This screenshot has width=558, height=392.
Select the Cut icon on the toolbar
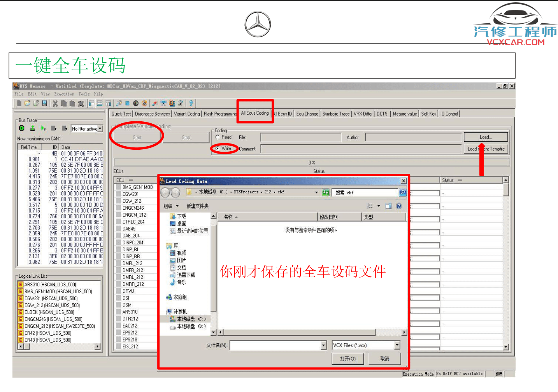56,103
